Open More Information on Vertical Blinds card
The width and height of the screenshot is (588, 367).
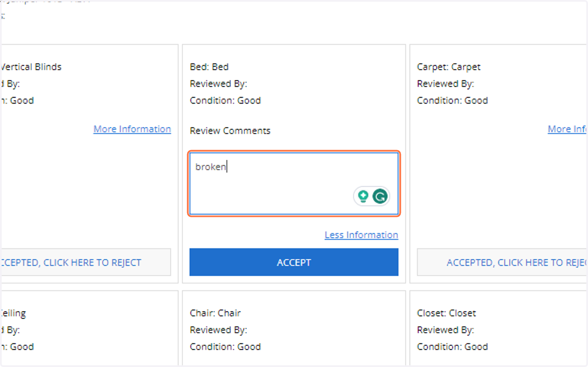click(132, 129)
